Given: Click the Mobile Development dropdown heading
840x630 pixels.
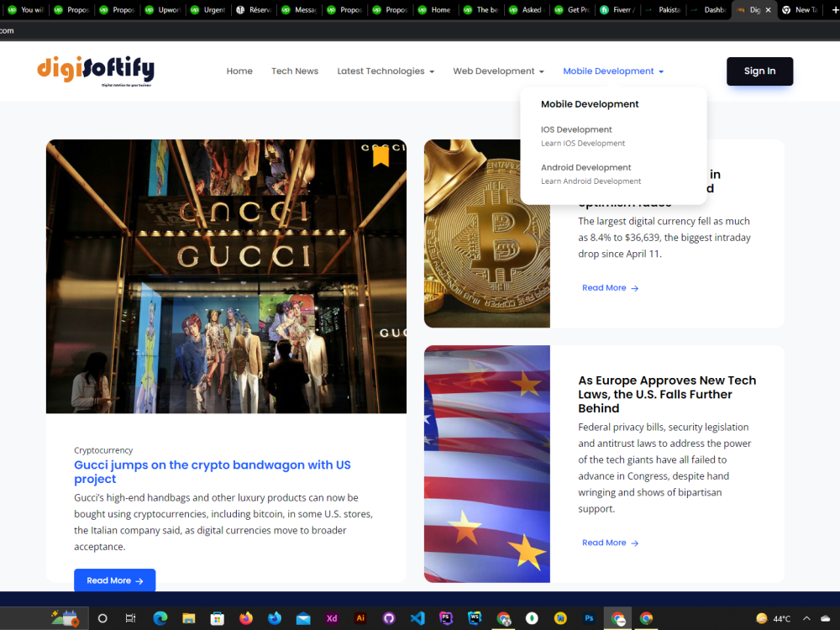Looking at the screenshot, I should pos(590,104).
